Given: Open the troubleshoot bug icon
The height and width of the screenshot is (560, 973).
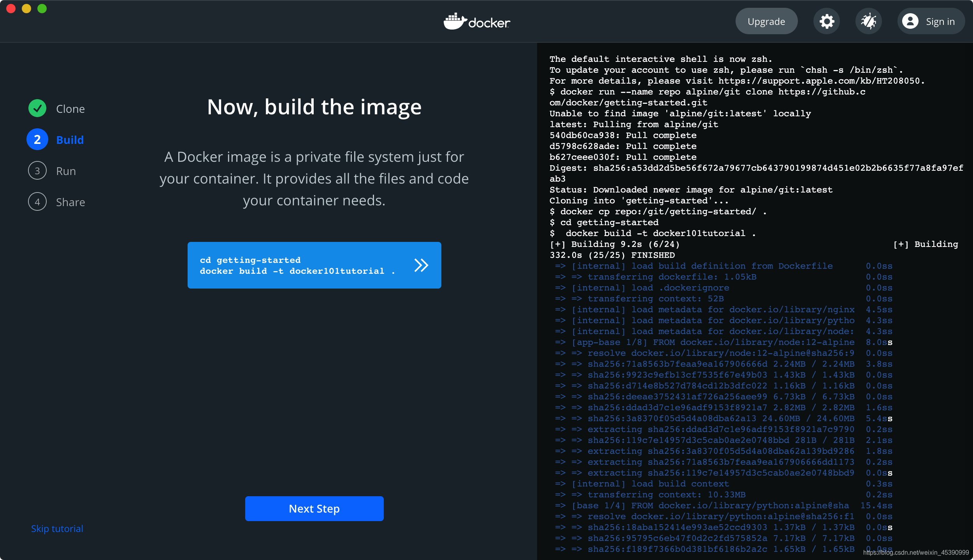Looking at the screenshot, I should (869, 21).
